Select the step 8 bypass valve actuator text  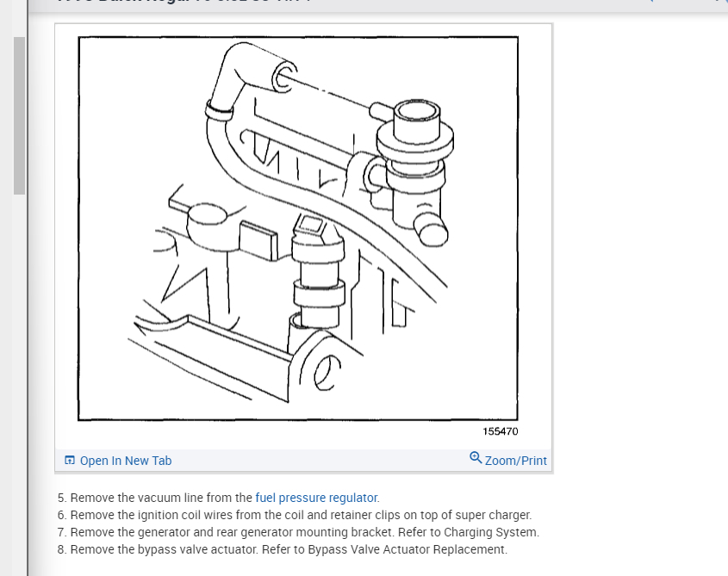coord(283,549)
